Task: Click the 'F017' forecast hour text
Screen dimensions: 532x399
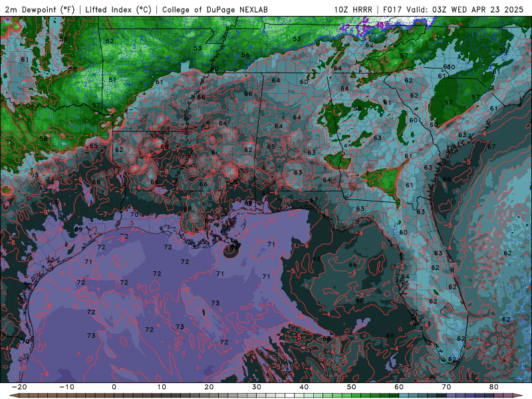Action: [x=393, y=9]
